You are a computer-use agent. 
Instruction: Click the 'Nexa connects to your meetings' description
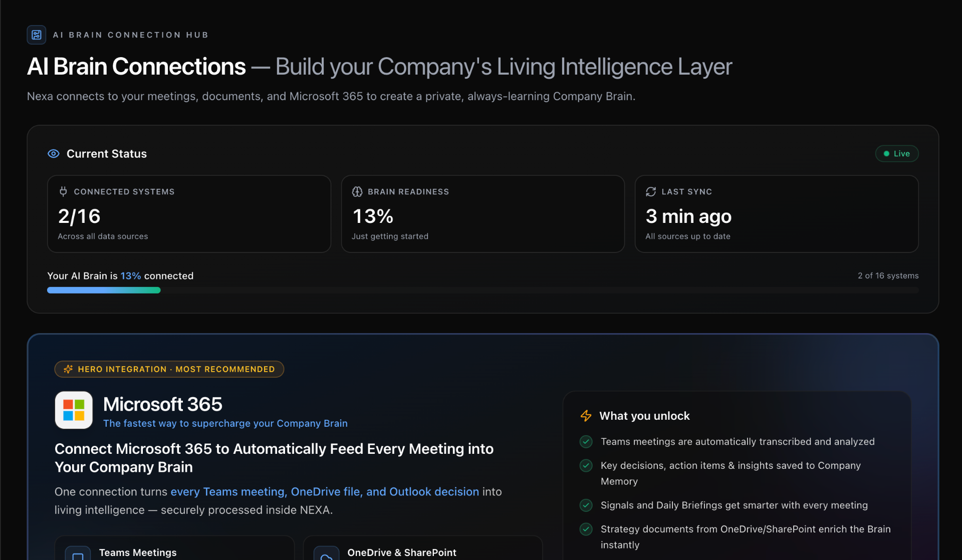pos(331,96)
